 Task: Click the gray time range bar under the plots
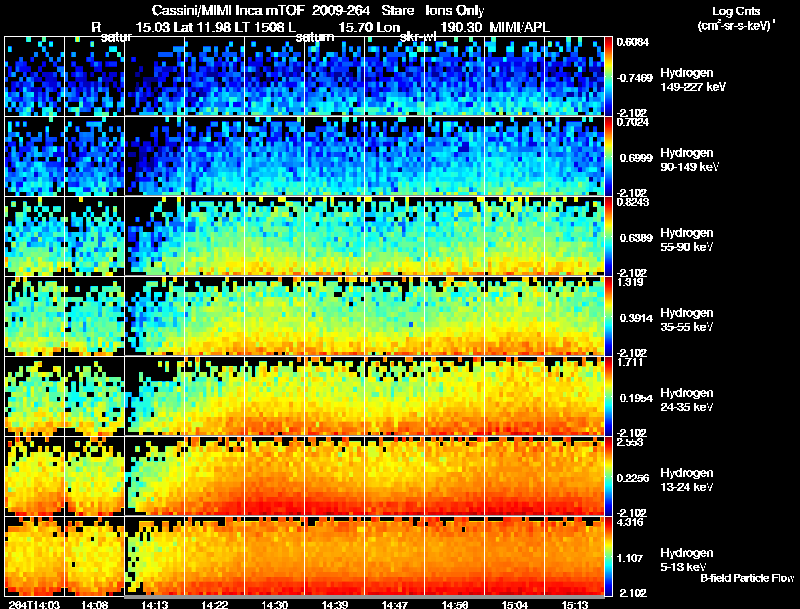[364, 597]
